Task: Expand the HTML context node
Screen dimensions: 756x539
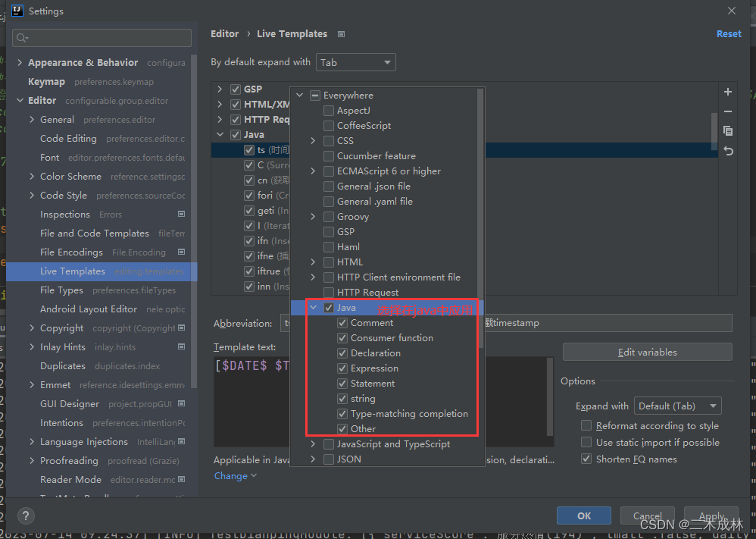Action: [x=314, y=262]
